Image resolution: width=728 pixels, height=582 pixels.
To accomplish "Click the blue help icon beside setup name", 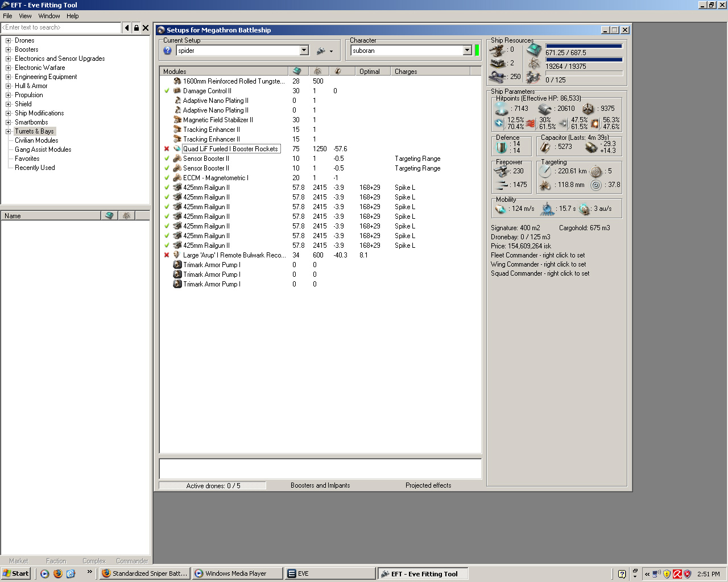I will point(167,51).
